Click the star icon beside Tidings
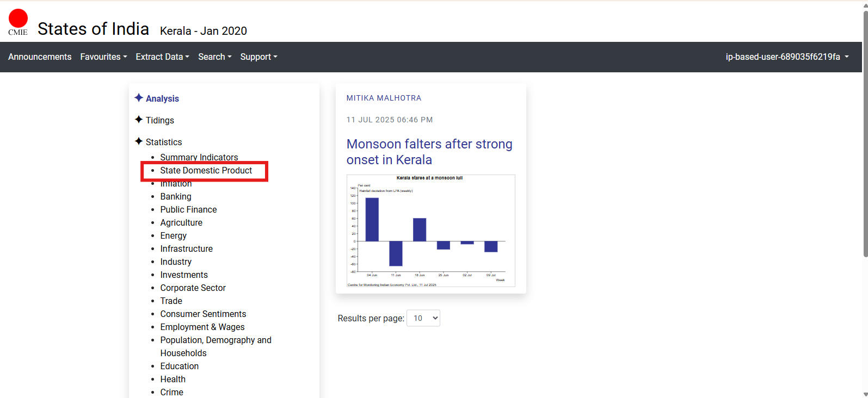 [x=139, y=120]
